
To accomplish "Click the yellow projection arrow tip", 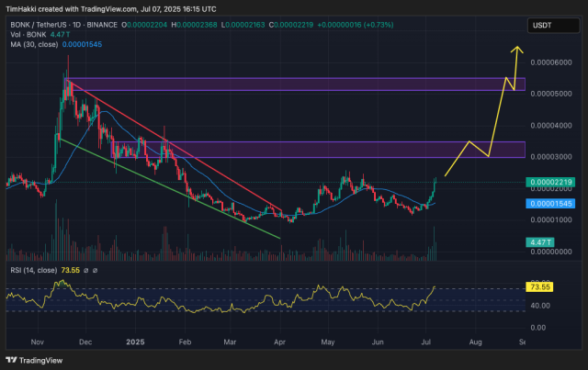I will pyautogui.click(x=517, y=49).
